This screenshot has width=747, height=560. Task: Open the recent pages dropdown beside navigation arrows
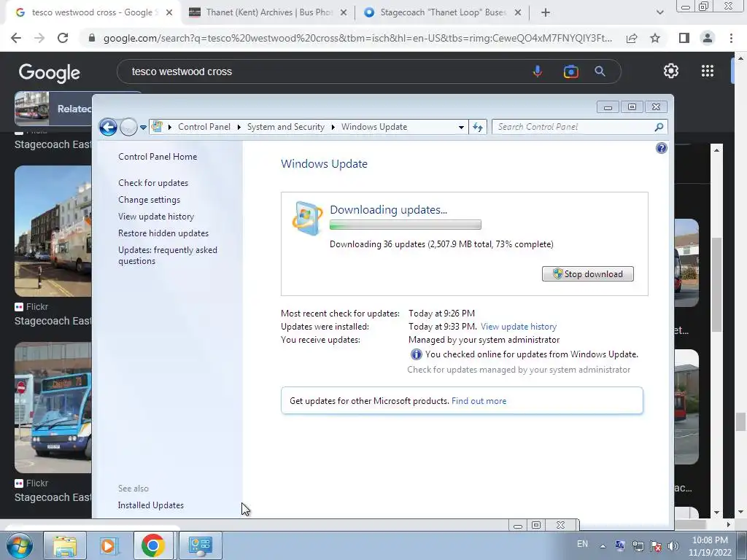143,128
